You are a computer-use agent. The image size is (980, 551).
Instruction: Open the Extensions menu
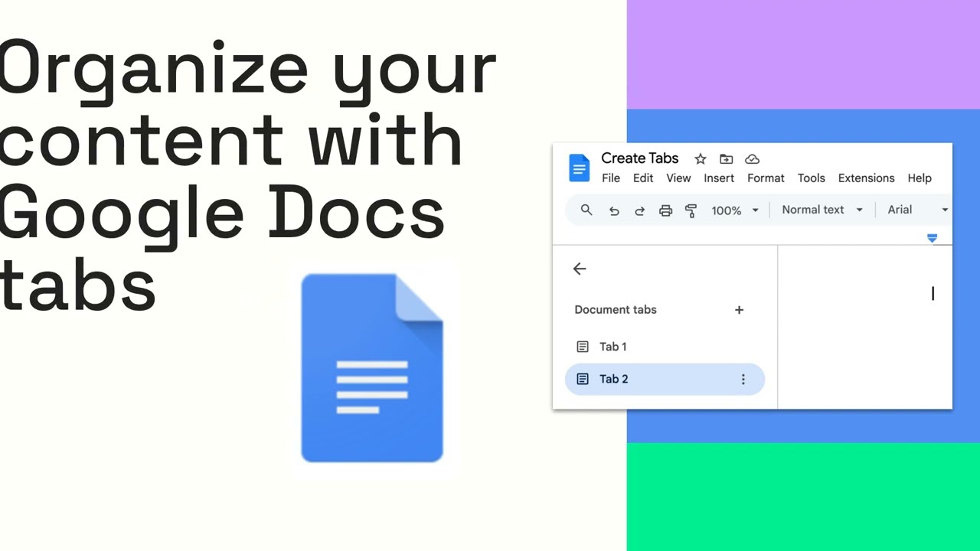coord(866,178)
